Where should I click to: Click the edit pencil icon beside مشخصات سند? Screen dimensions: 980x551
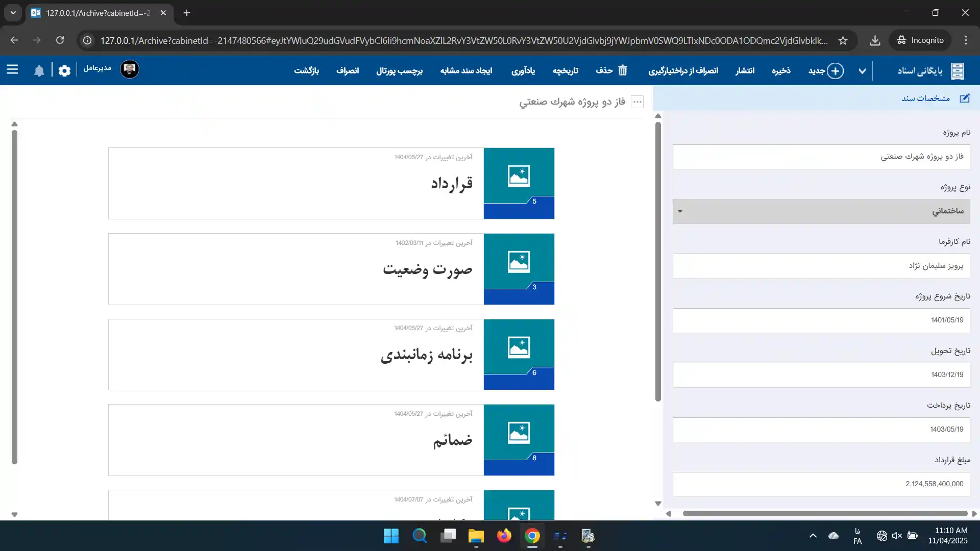(x=964, y=98)
